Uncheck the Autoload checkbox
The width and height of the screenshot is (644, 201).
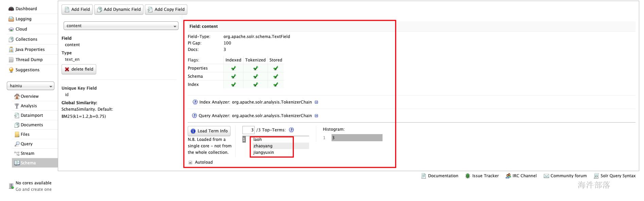coord(190,162)
